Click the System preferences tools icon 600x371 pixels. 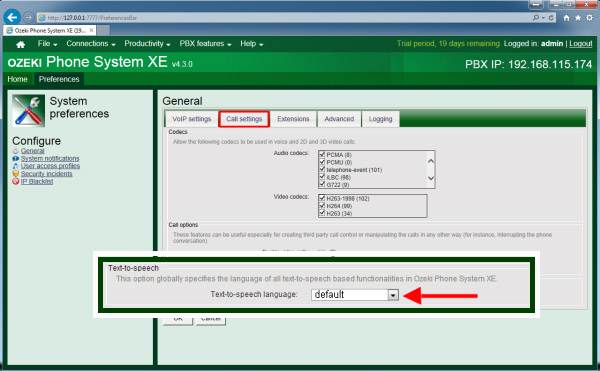coord(28,111)
